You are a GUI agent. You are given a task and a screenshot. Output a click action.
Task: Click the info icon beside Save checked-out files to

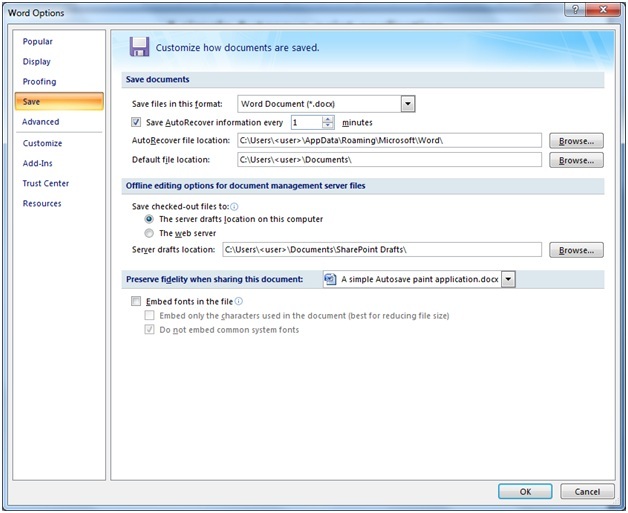pos(234,207)
